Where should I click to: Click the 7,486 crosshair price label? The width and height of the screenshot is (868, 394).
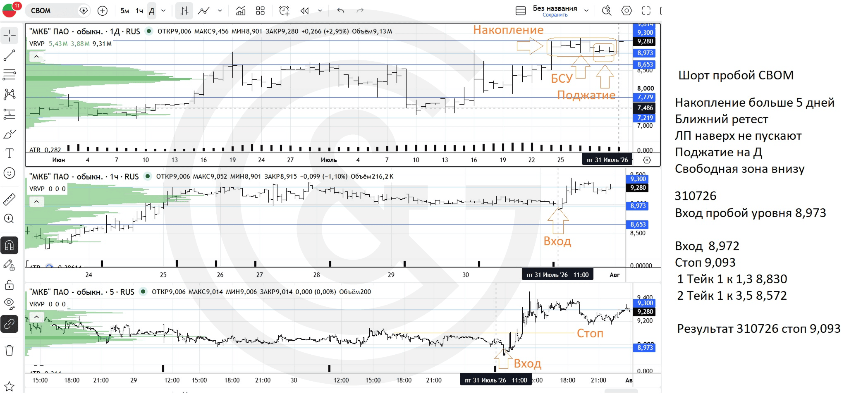(645, 108)
